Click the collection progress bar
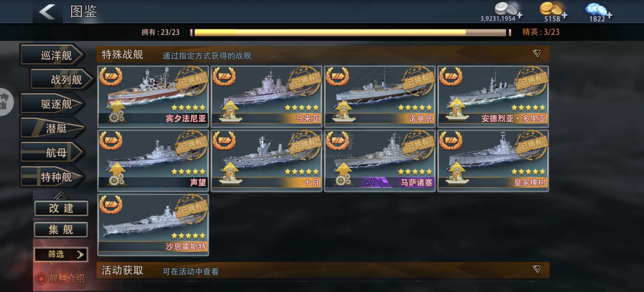This screenshot has height=292, width=644. (350, 32)
